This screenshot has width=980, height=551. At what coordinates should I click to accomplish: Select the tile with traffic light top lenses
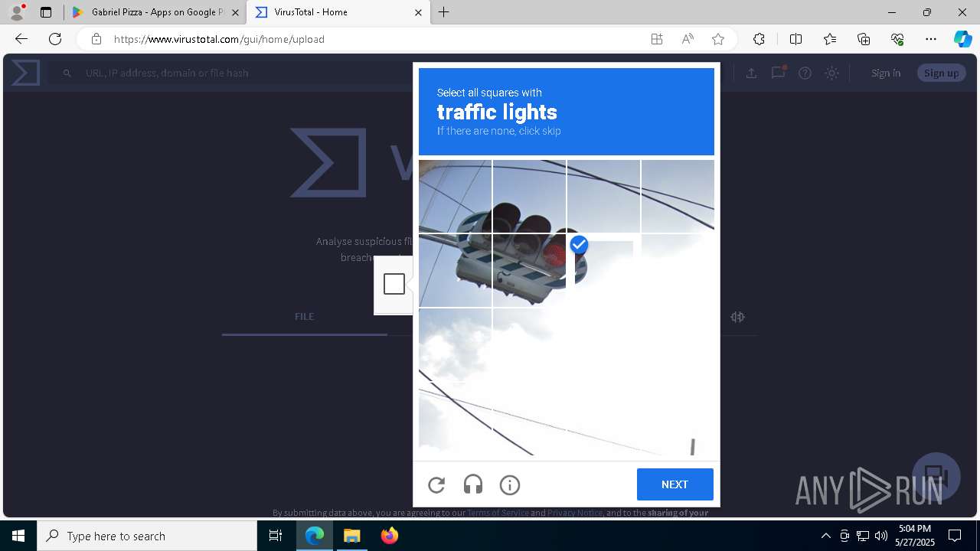tap(529, 196)
